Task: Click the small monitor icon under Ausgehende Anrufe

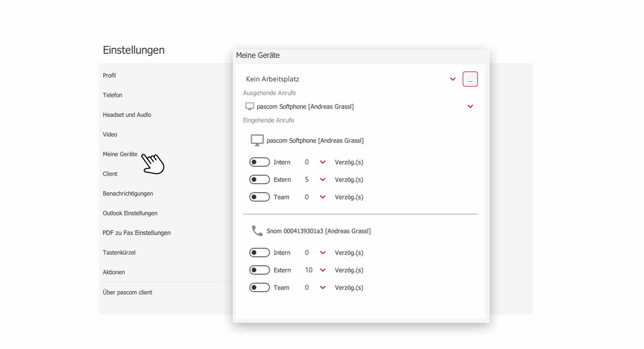Action: tap(250, 106)
